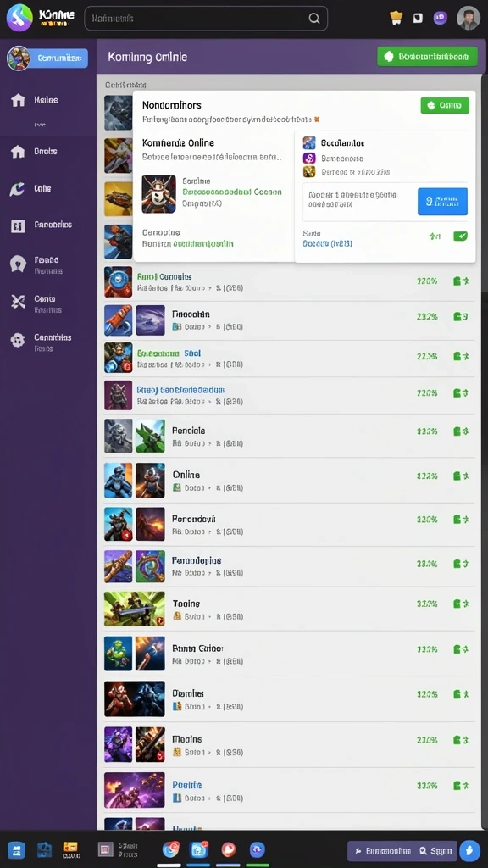Click the green Online button in popup

pos(445,105)
